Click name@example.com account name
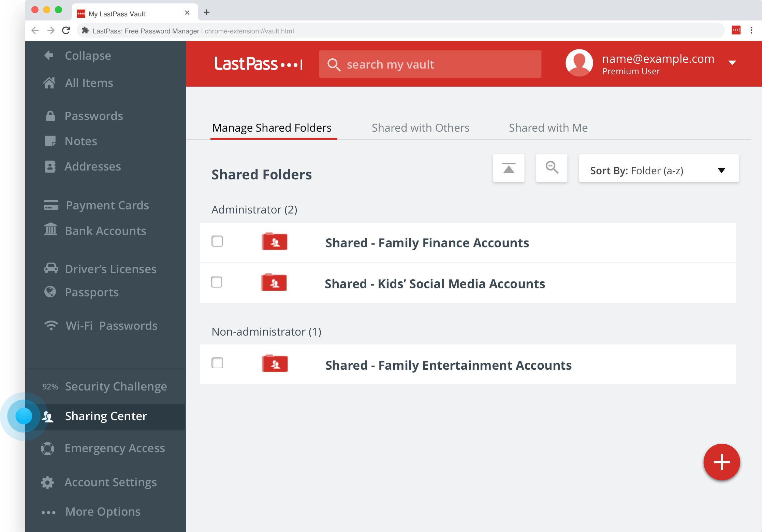This screenshot has height=532, width=762. tap(658, 59)
